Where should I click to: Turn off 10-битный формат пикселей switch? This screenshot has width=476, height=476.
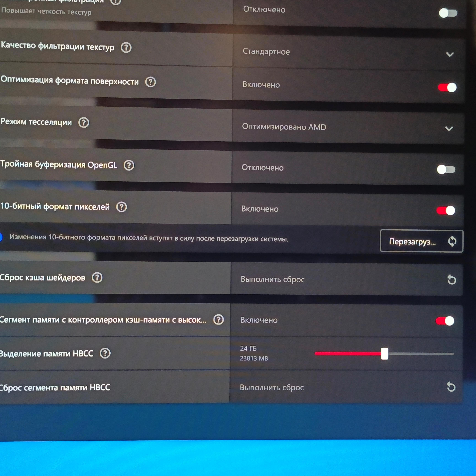coord(446,210)
